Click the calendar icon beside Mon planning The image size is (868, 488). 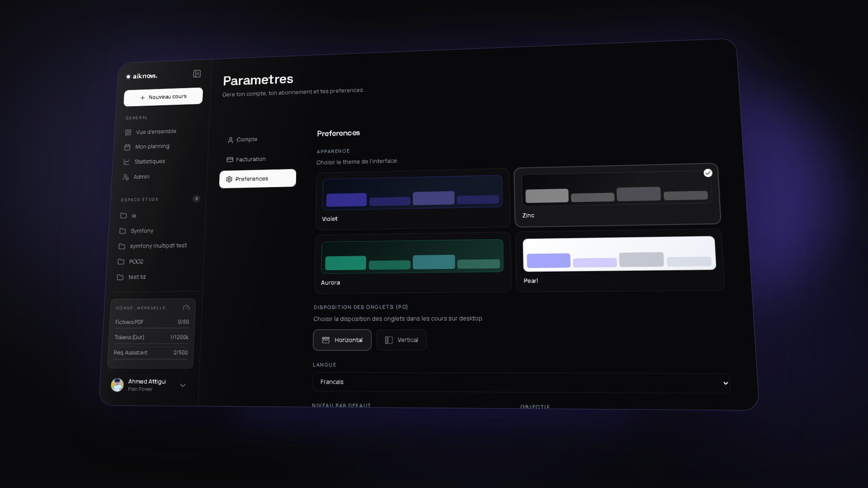(127, 147)
